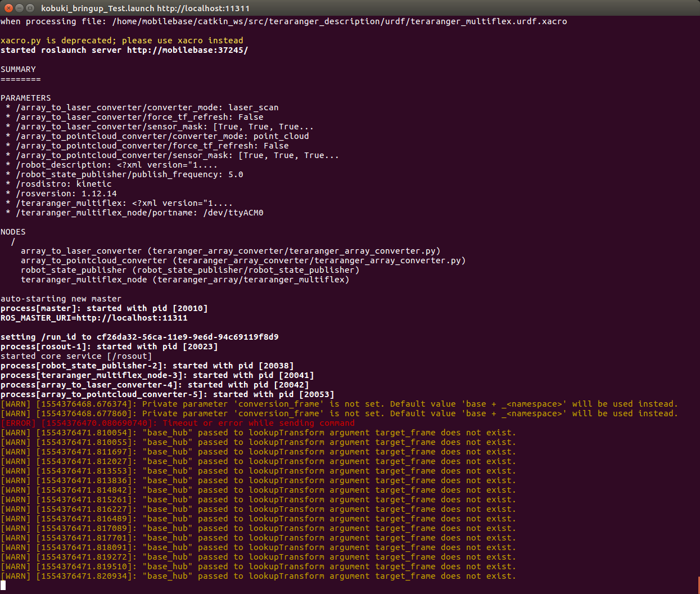Click the array_to_laser_converter node entry

click(x=231, y=251)
